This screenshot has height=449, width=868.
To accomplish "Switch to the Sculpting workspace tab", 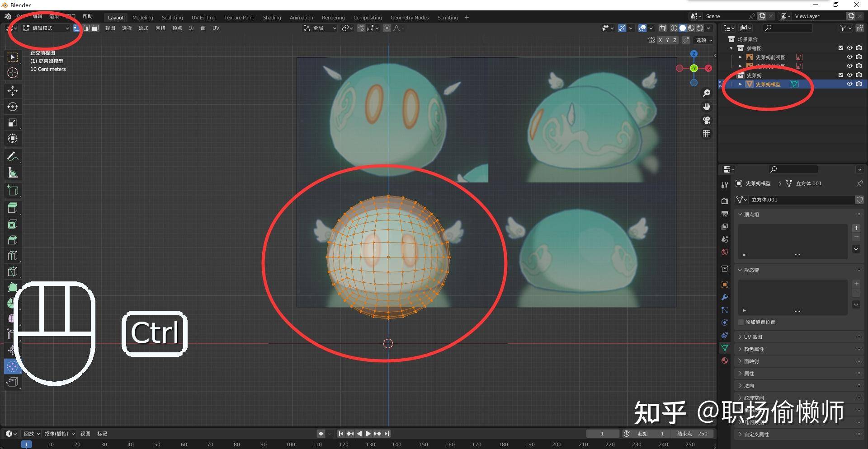I will click(x=172, y=18).
